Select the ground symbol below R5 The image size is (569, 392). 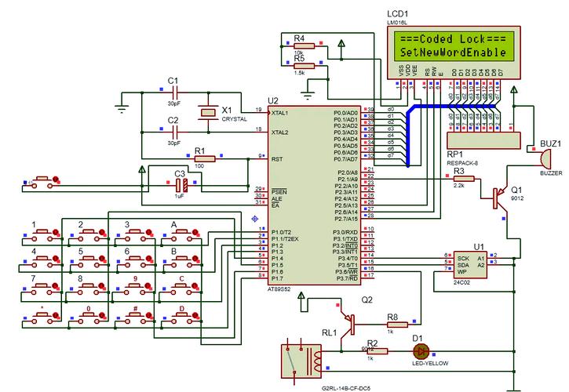[x=308, y=96]
